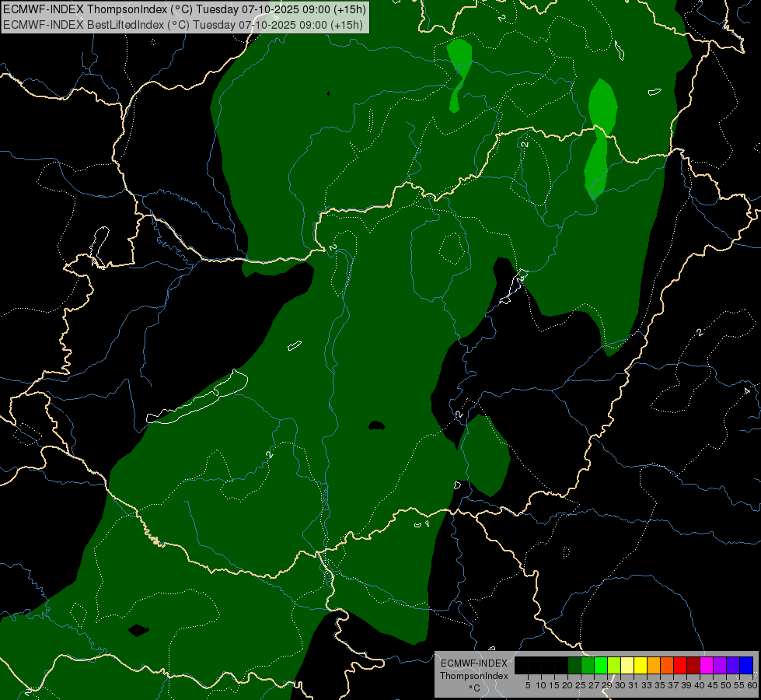Click the medium green 25–27 legend swatch
The width and height of the screenshot is (761, 700).
[x=588, y=665]
